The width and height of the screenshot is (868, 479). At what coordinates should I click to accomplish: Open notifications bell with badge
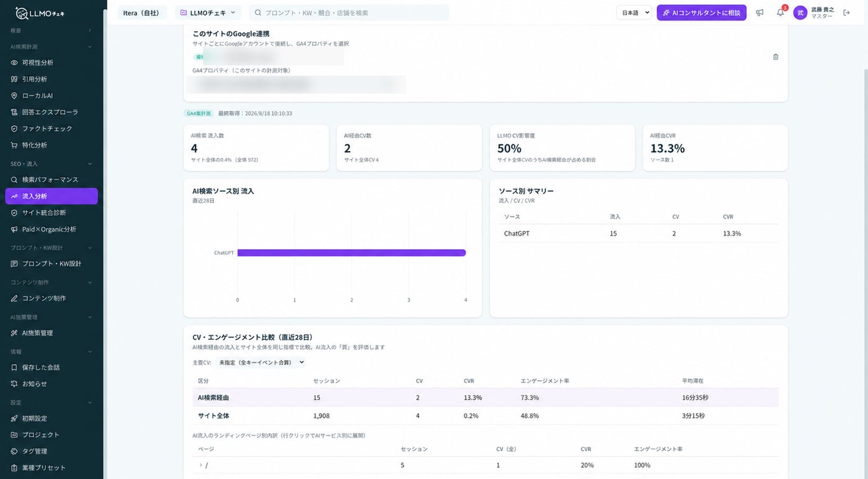780,12
